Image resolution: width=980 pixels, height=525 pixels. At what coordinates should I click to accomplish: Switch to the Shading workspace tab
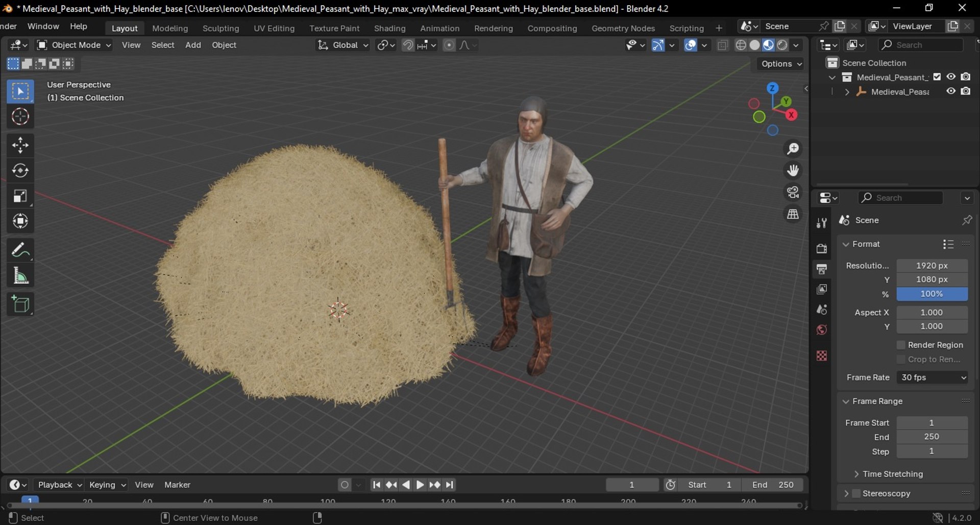(390, 28)
